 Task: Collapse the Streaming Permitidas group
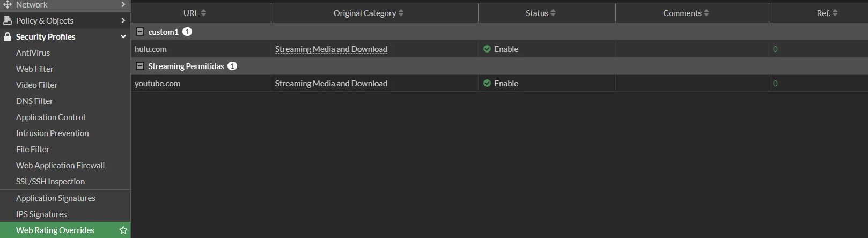click(140, 66)
